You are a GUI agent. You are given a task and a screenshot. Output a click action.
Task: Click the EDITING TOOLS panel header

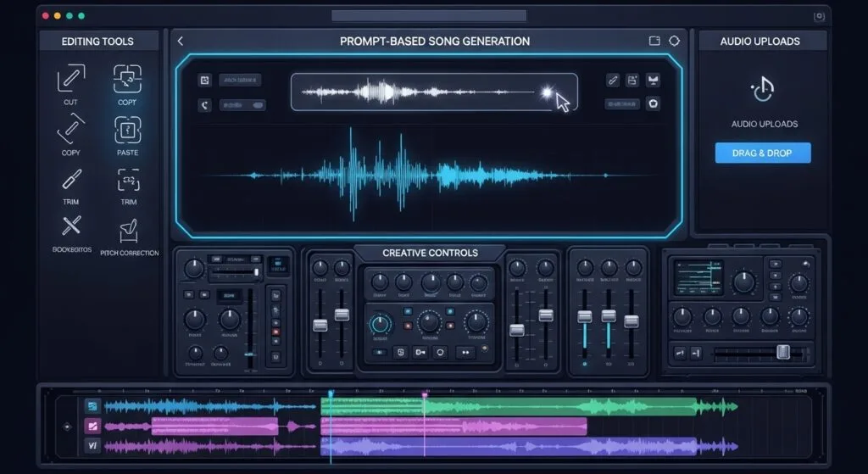click(x=98, y=41)
